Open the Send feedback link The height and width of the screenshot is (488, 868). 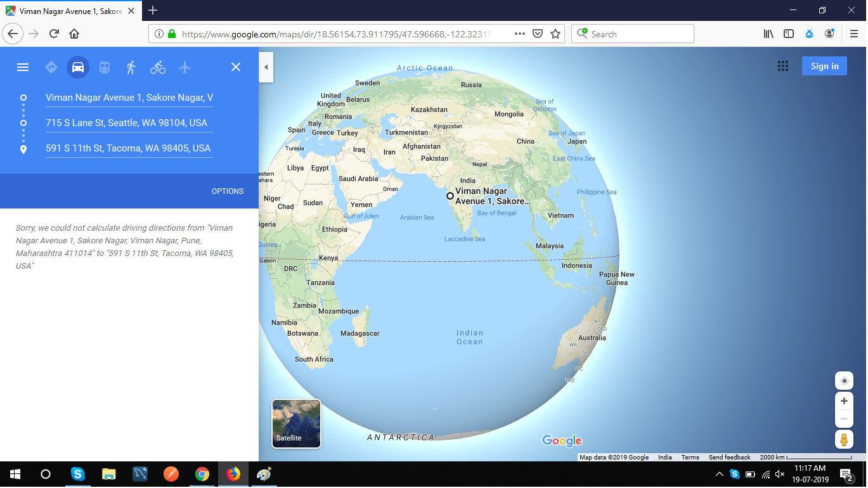pos(730,458)
